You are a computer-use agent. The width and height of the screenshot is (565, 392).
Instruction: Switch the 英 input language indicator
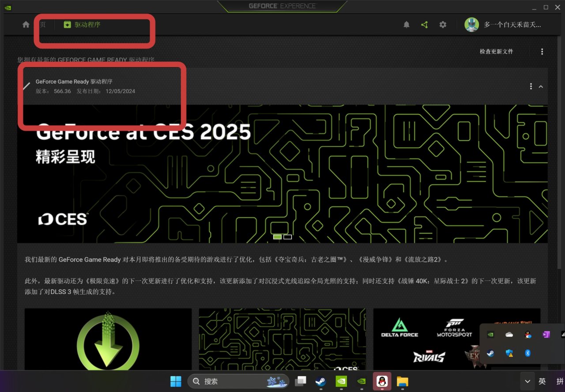coord(542,381)
